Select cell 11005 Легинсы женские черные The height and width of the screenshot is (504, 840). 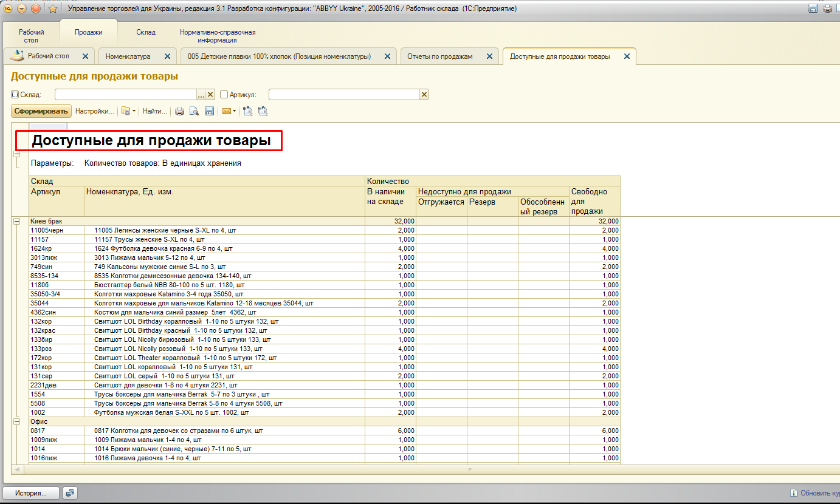[224, 231]
